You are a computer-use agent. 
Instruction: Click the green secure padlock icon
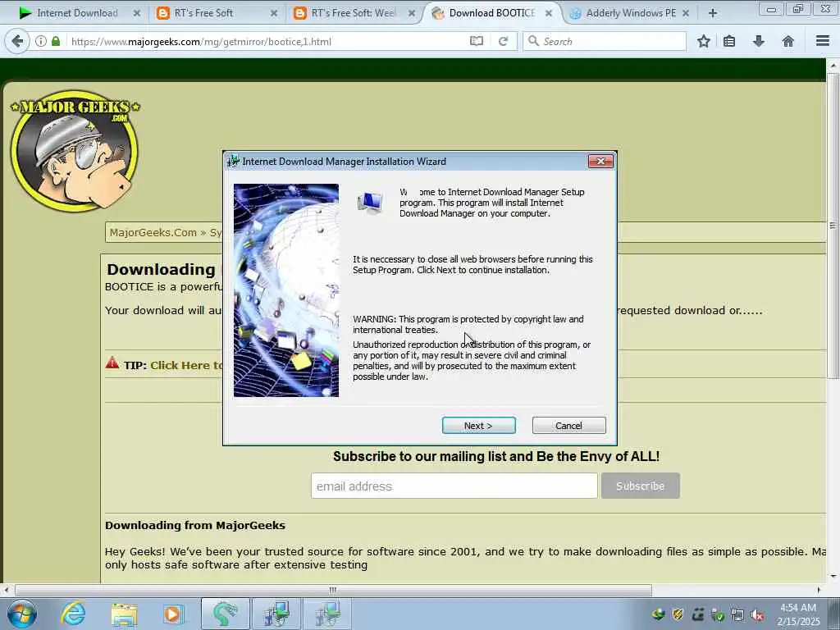[56, 41]
